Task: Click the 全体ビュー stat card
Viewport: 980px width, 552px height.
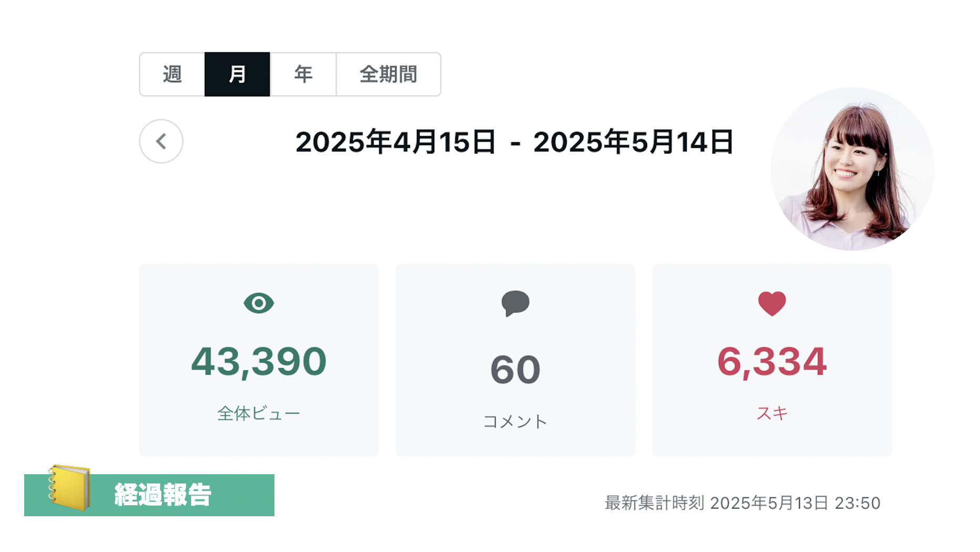Action: click(258, 360)
